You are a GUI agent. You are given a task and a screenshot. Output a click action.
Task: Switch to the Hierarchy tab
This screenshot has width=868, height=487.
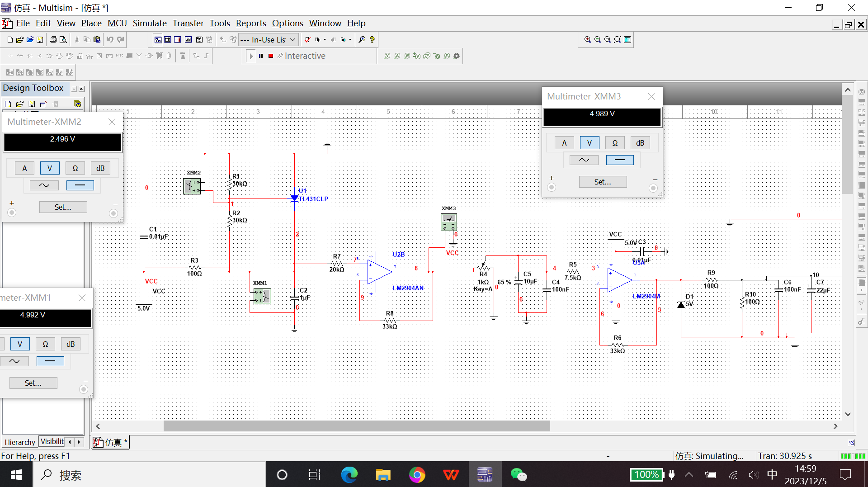tap(20, 442)
